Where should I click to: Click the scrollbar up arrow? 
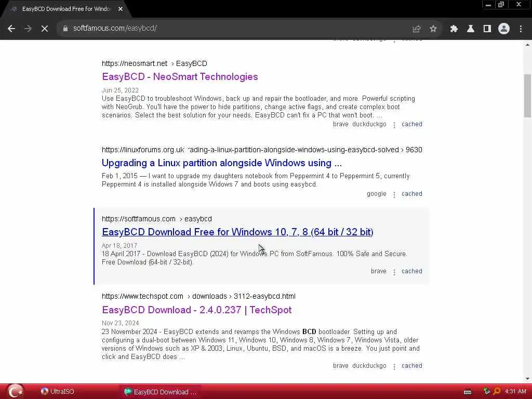tap(528, 45)
